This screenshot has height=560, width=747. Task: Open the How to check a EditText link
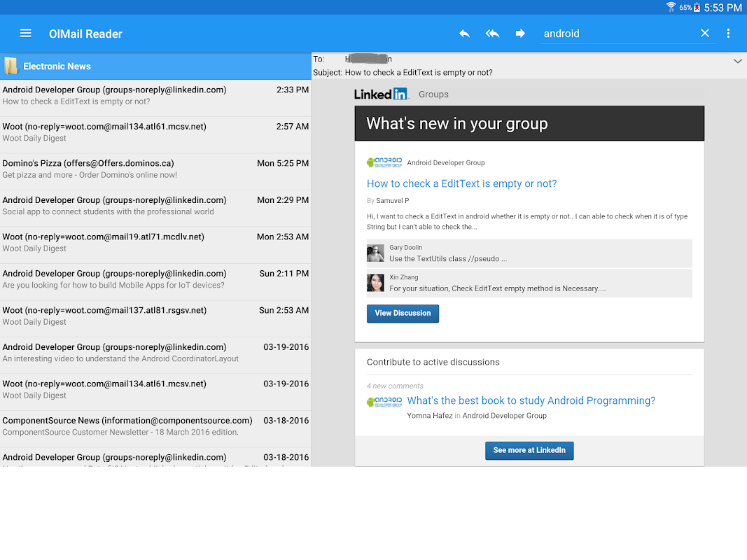461,184
